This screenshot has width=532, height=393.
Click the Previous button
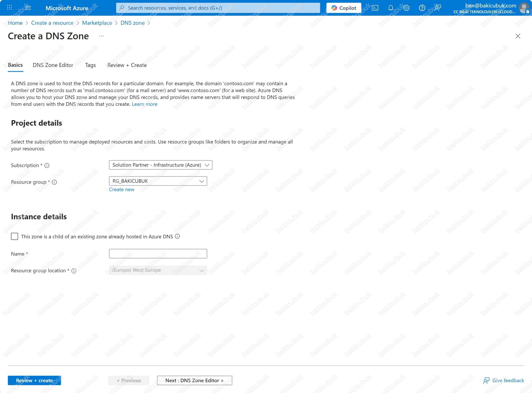pyautogui.click(x=129, y=380)
